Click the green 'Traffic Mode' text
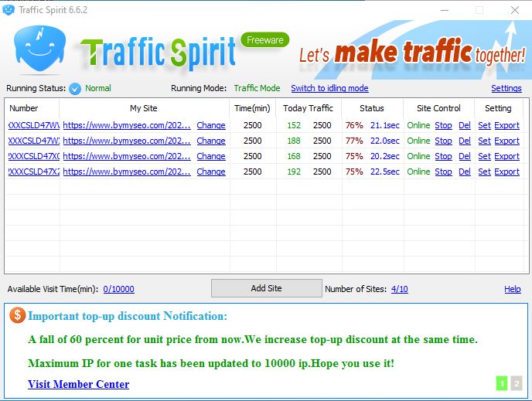 coord(257,88)
